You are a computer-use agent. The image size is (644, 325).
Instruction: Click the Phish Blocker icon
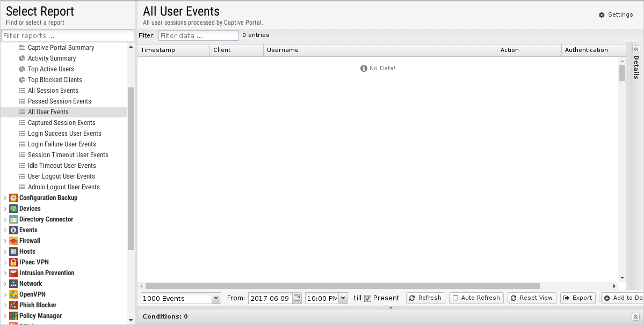pyautogui.click(x=13, y=305)
